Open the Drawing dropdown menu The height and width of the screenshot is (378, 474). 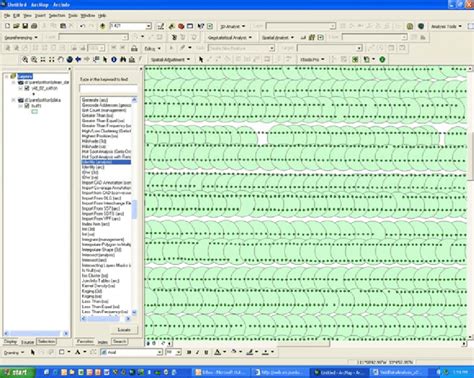coord(14,352)
